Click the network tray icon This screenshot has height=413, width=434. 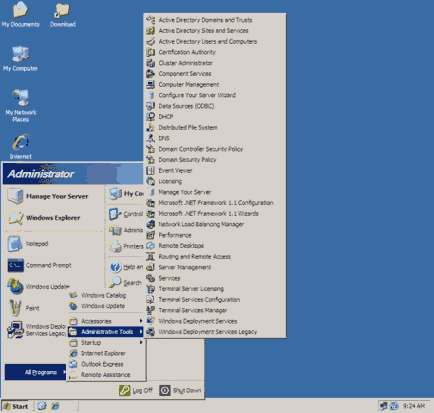[384, 406]
